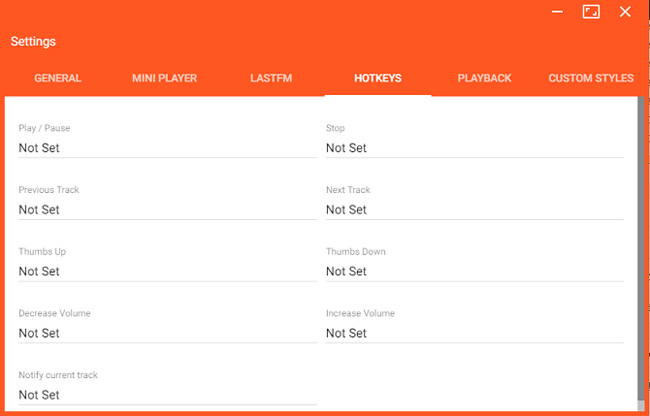650x416 pixels.
Task: Go to the Playback tab
Action: (x=484, y=78)
